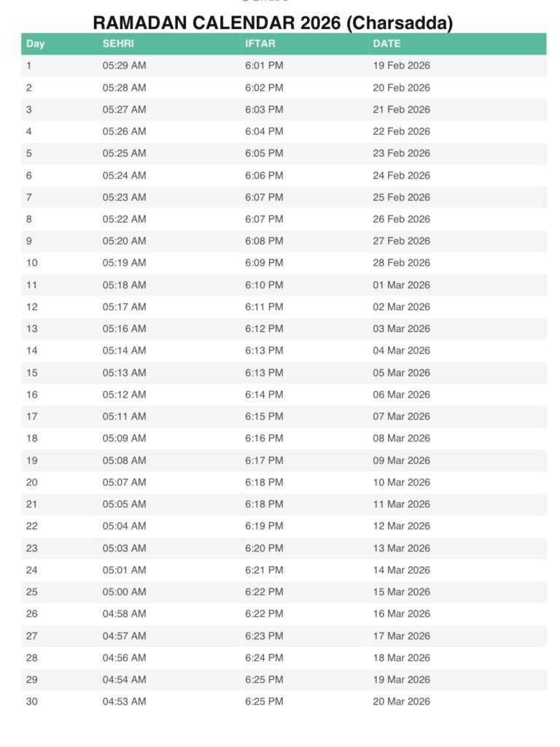Click the 6:19 PM Iftar time
Screen dimensions: 560x747
(x=264, y=526)
